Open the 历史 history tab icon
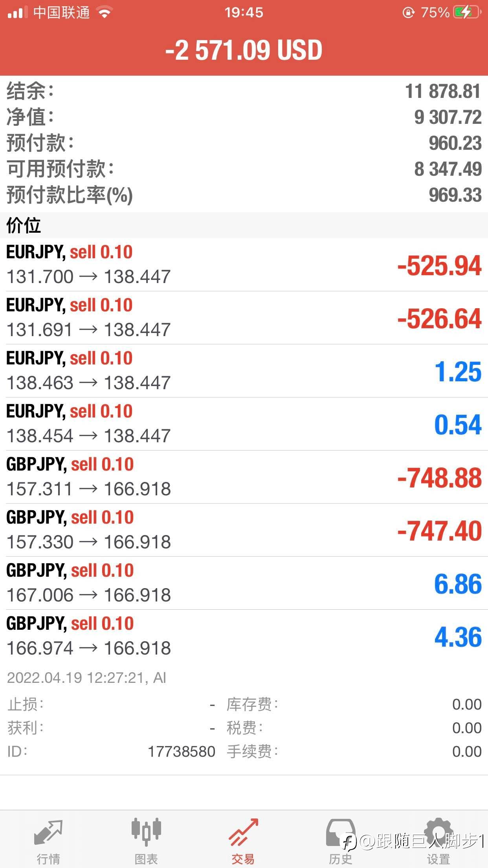The width and height of the screenshot is (488, 868). click(341, 833)
